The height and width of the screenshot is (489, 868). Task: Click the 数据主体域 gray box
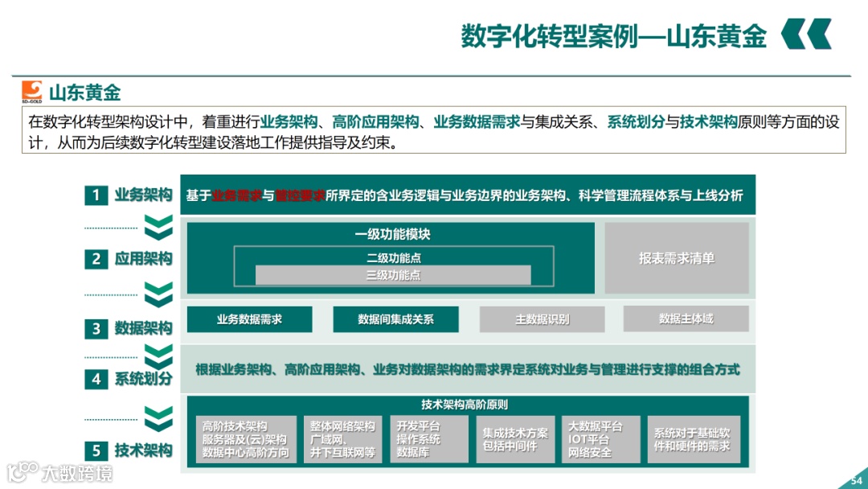coord(686,319)
